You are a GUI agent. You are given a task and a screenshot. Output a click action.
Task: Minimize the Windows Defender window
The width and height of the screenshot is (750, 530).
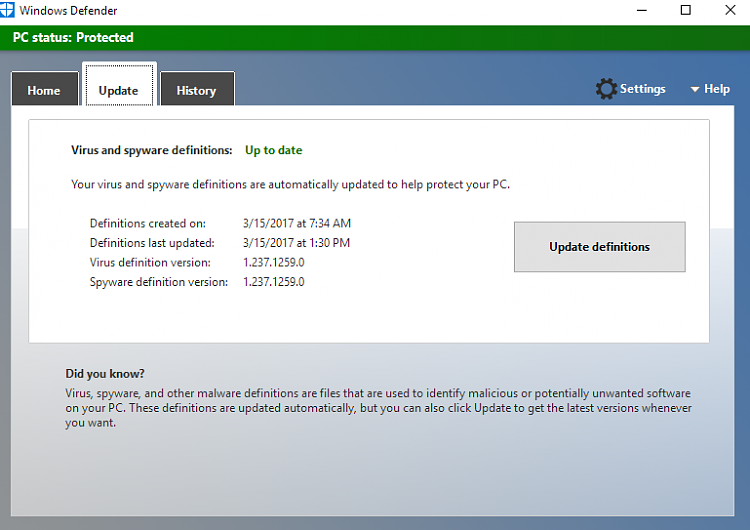(x=641, y=10)
